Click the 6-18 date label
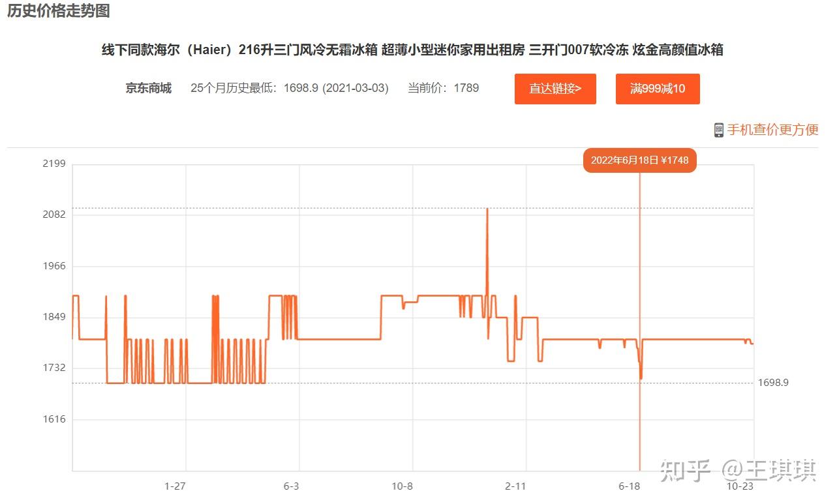837x504 pixels. (630, 486)
